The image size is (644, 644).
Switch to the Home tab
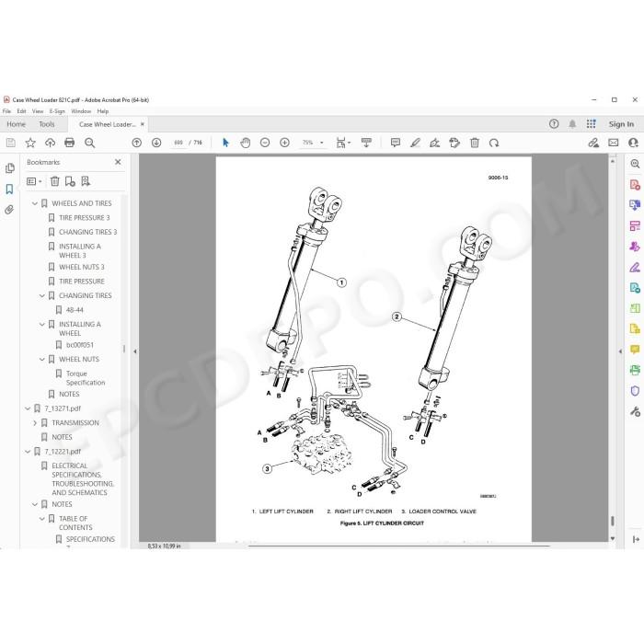coord(16,124)
